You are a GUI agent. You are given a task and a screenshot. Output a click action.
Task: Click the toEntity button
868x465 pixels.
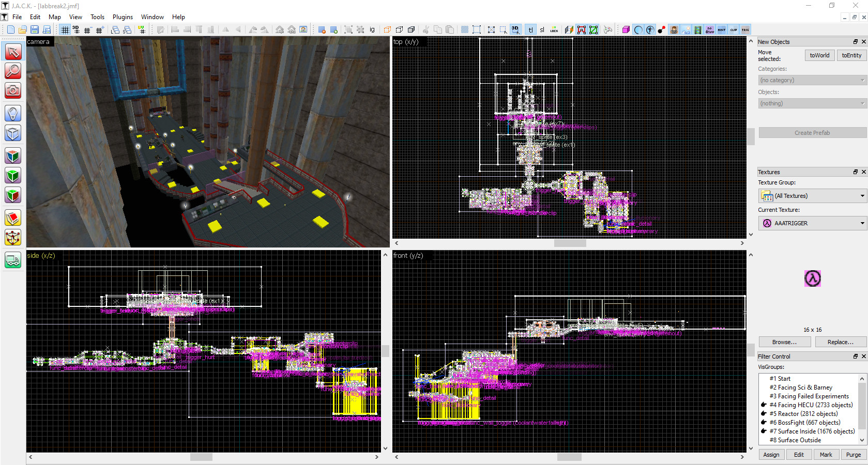point(851,55)
